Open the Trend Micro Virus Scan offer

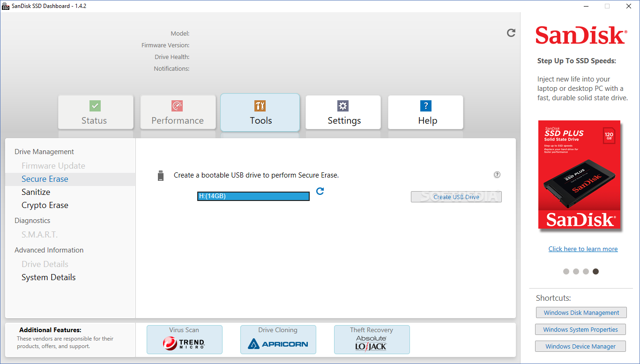pos(185,340)
